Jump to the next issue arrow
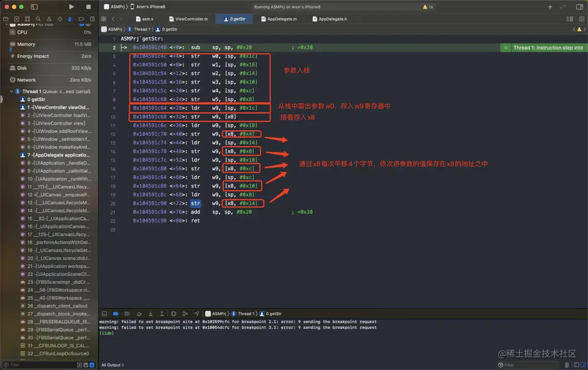588x370 pixels. (585, 29)
